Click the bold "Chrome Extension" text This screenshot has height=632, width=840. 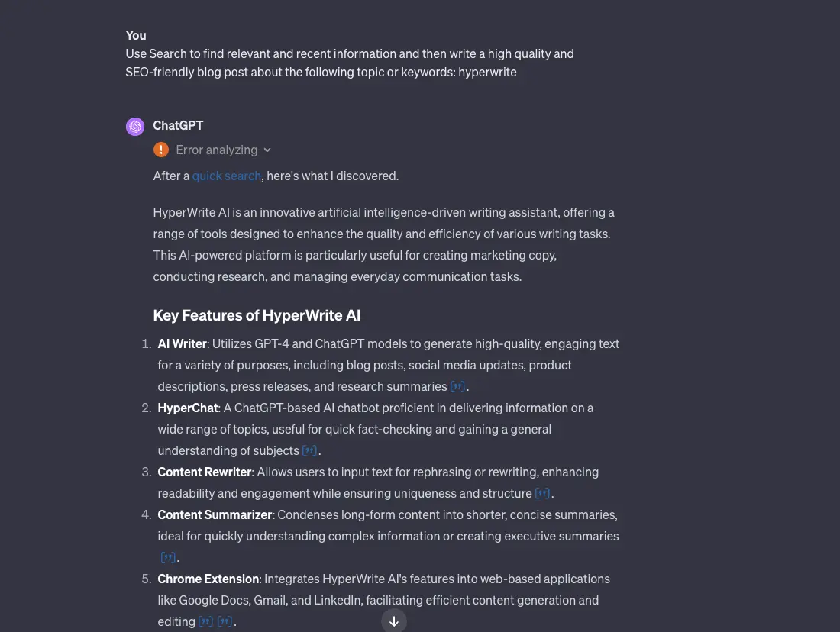[208, 579]
